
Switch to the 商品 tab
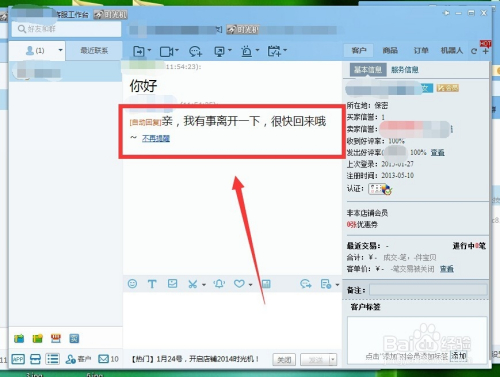pyautogui.click(x=390, y=50)
